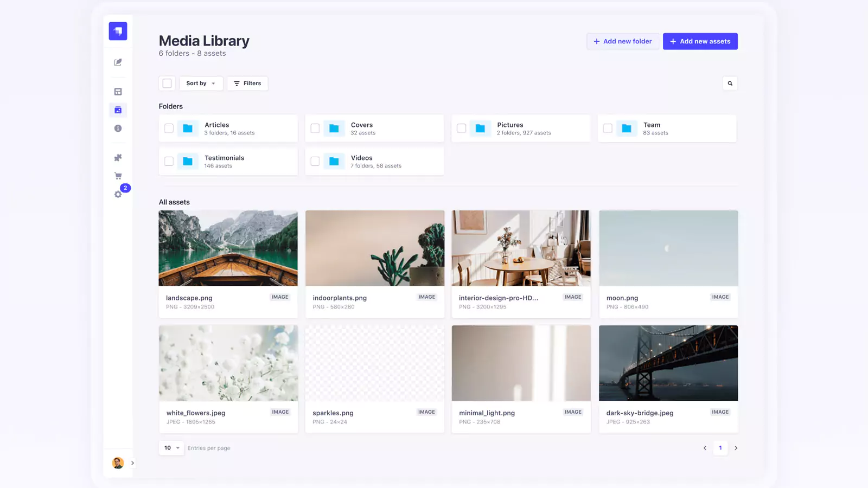Open the landscape.png thumbnail

[228, 248]
